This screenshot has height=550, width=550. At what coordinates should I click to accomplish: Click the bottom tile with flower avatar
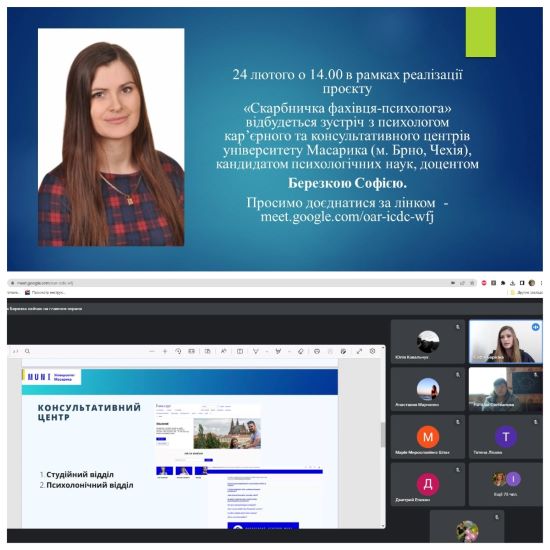click(467, 526)
